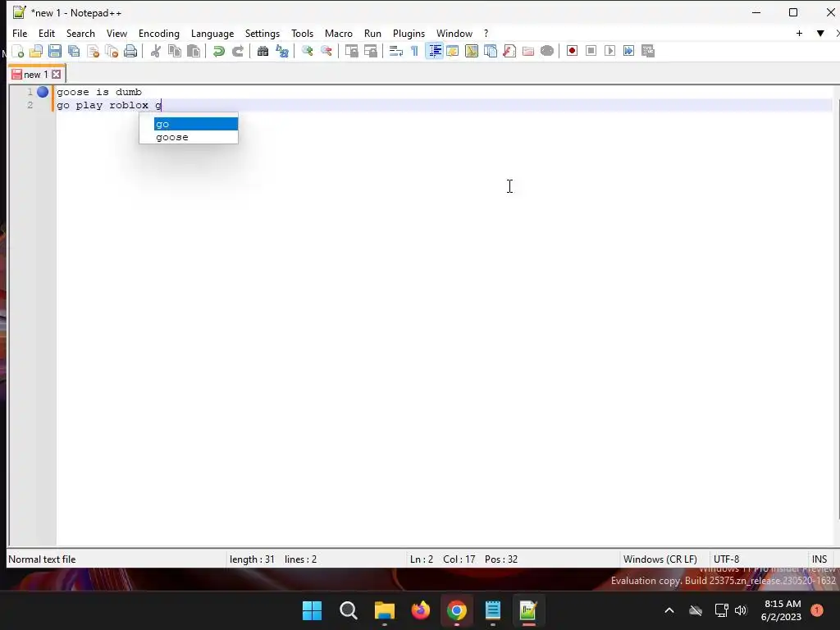840x630 pixels.
Task: Open the Tools menu
Action: pyautogui.click(x=302, y=33)
